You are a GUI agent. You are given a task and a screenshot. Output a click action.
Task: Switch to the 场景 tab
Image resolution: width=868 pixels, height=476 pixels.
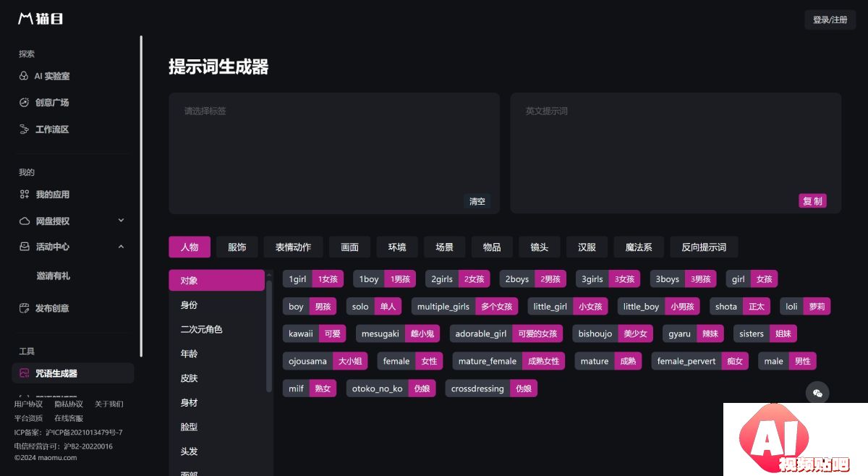tap(444, 247)
